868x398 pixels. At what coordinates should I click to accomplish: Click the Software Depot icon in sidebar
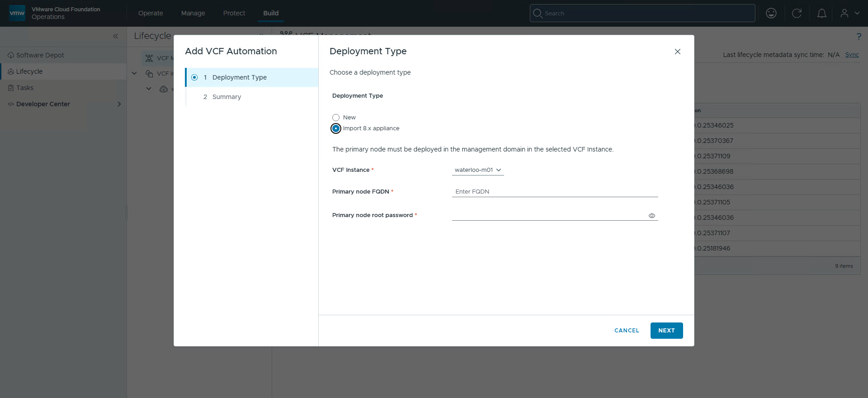(x=11, y=55)
